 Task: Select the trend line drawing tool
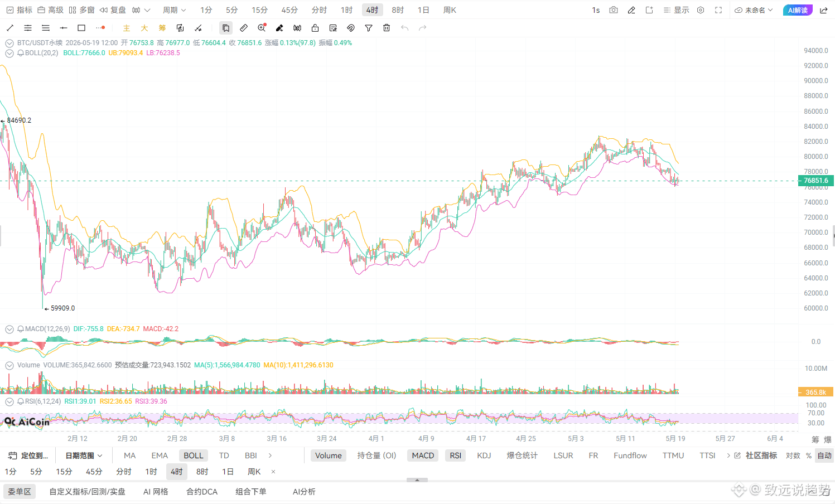(x=10, y=28)
